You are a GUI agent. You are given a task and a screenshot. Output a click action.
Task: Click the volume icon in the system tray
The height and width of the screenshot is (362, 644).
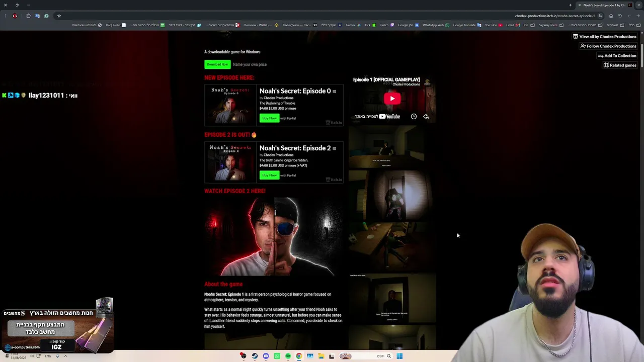(x=32, y=356)
